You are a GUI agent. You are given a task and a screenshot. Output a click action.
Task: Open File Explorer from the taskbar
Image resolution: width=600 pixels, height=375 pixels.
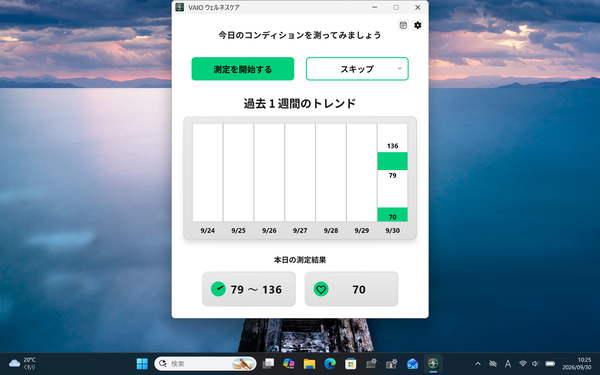pyautogui.click(x=309, y=364)
